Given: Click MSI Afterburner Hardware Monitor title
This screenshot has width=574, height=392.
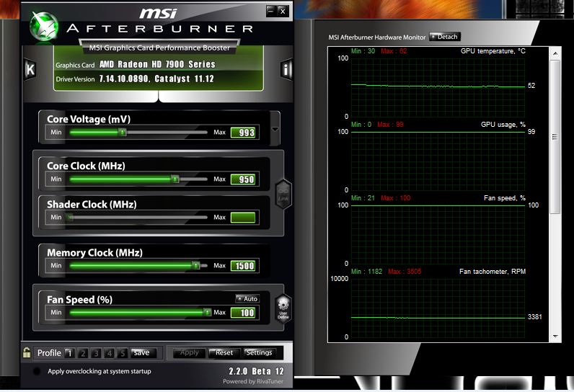Looking at the screenshot, I should pyautogui.click(x=377, y=37).
